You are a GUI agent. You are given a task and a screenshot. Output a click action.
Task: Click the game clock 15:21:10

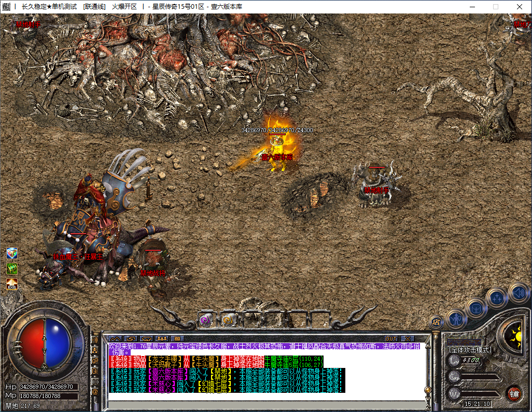click(x=478, y=404)
